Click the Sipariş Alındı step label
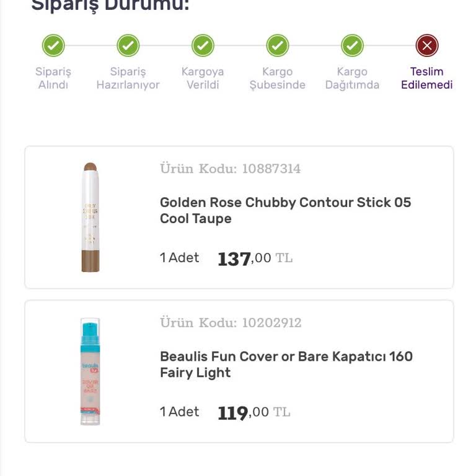The image size is (476, 476). [x=53, y=78]
